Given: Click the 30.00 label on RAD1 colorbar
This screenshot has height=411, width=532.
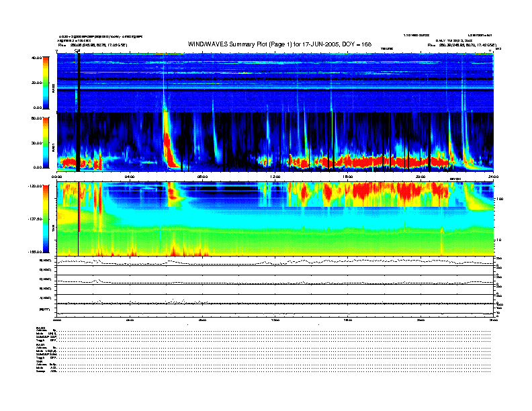Looking at the screenshot, I should pos(37,143).
